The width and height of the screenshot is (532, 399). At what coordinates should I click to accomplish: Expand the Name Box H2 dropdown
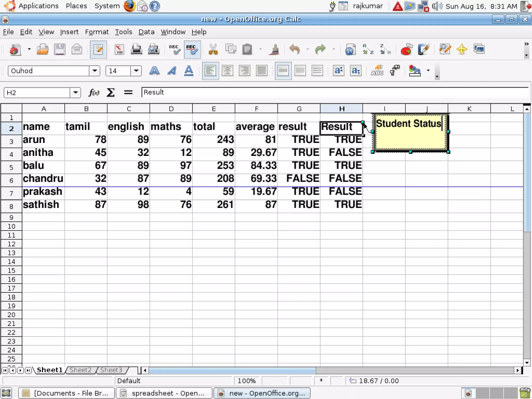[x=75, y=93]
